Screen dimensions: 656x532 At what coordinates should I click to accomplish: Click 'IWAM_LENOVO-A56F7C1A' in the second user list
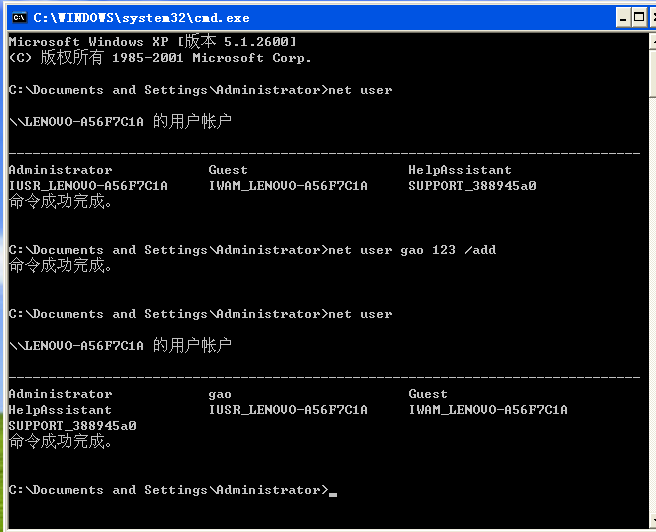tap(488, 410)
